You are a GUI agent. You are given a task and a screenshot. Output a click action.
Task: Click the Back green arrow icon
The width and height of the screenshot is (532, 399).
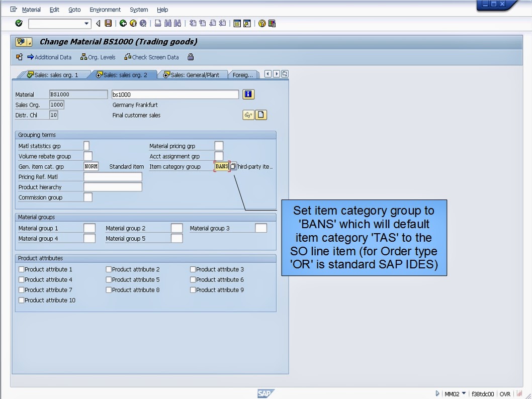(123, 23)
